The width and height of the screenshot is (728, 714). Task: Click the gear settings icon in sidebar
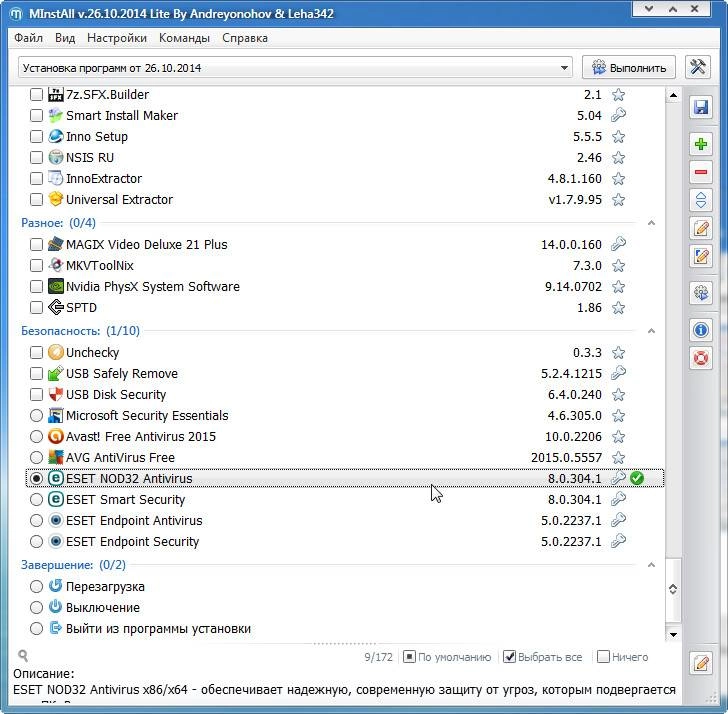click(x=701, y=293)
